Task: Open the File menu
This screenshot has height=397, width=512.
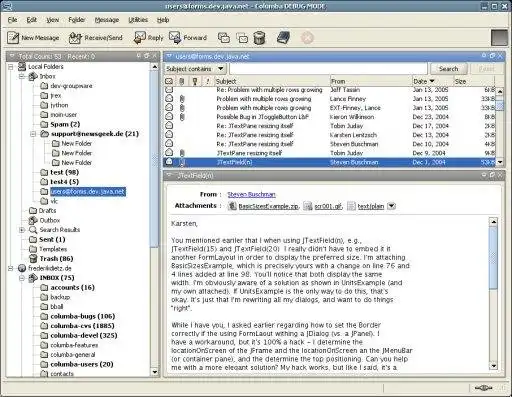Action: pos(12,20)
